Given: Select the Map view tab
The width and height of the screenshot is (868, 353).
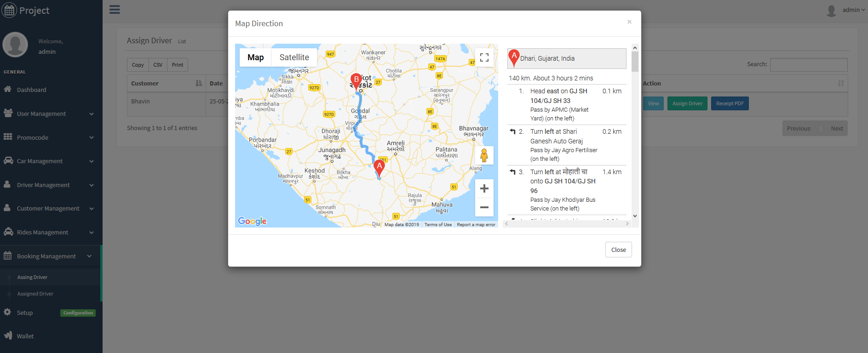Looking at the screenshot, I should [x=256, y=57].
